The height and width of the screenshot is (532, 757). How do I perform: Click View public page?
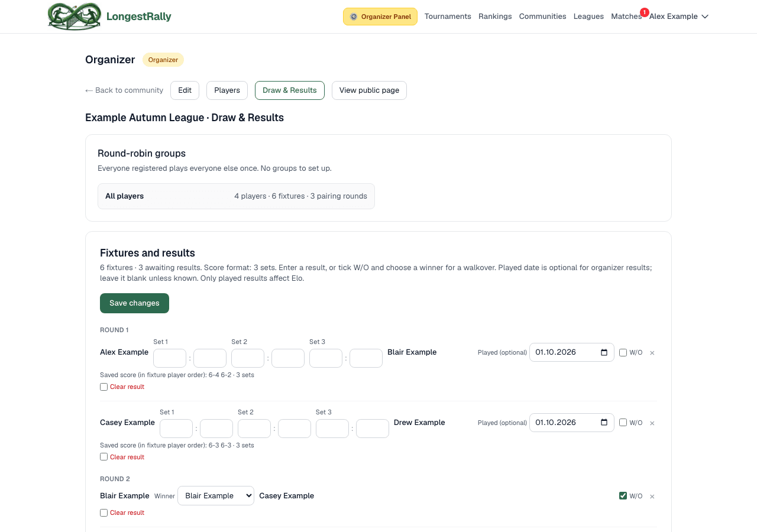pos(369,90)
